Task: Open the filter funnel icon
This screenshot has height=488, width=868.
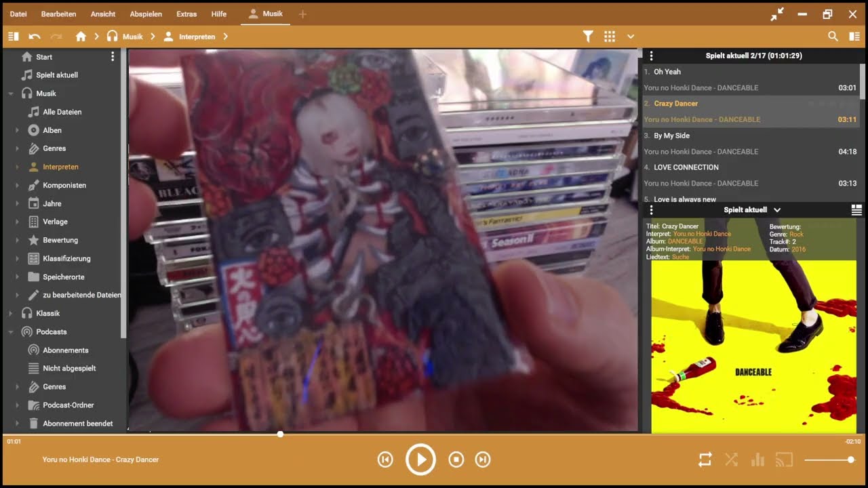Action: coord(588,37)
